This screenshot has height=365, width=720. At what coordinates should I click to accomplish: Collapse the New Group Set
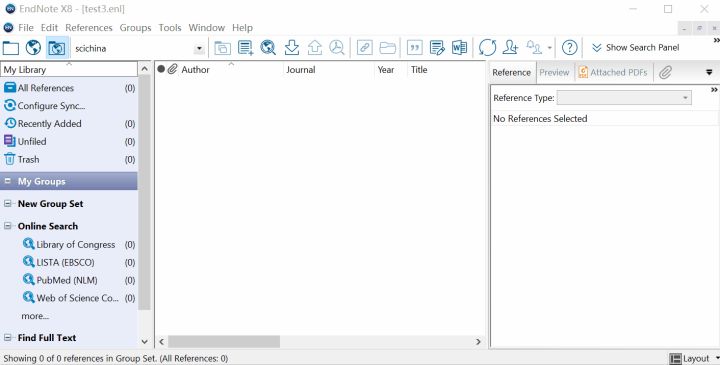8,203
